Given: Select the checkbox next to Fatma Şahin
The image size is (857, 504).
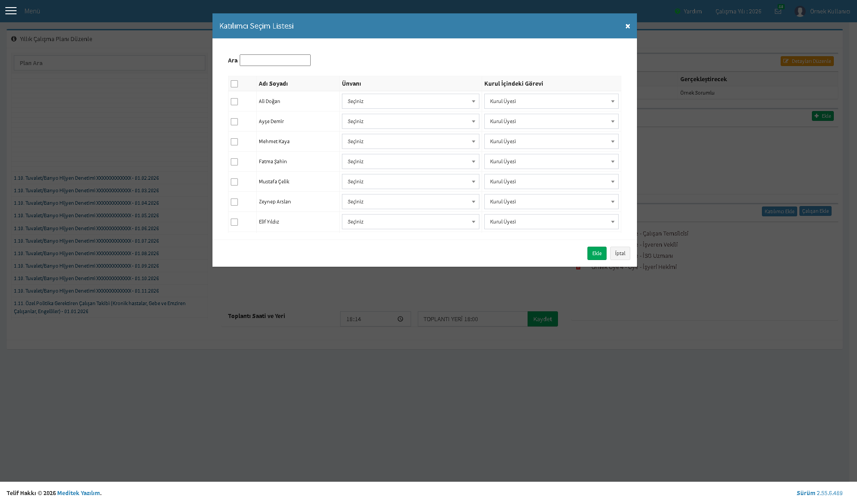Looking at the screenshot, I should [x=234, y=162].
